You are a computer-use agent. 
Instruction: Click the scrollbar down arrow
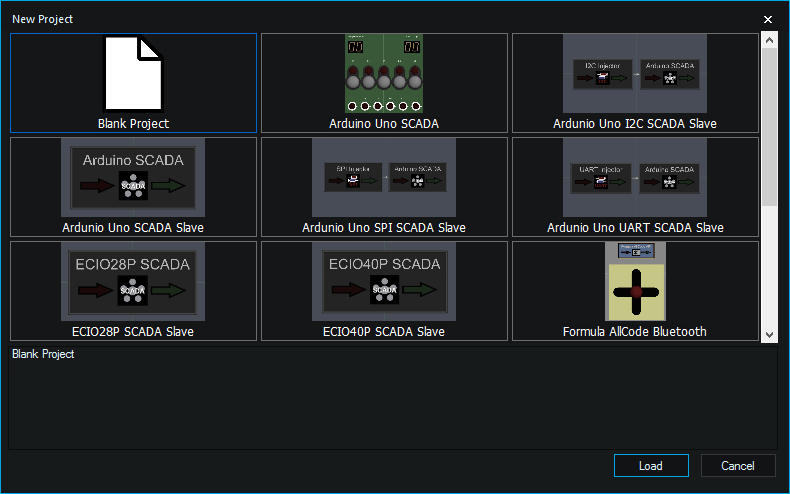coord(769,335)
